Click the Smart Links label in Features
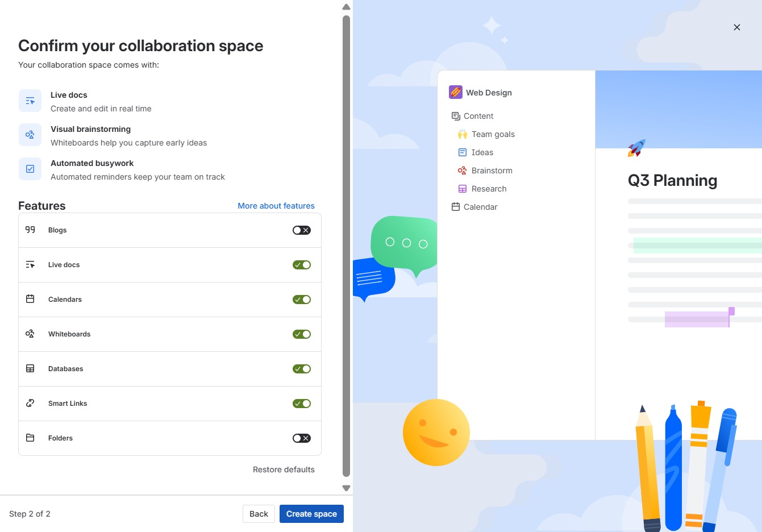Viewport: 762px width, 532px height. pyautogui.click(x=68, y=404)
